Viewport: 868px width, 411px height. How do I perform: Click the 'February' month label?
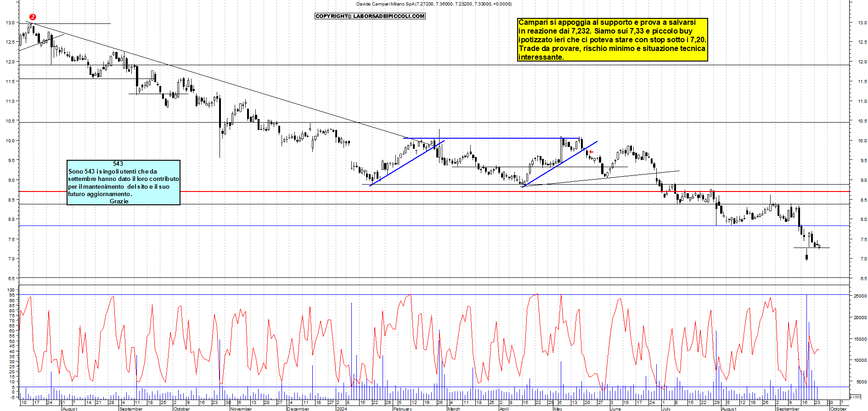pyautogui.click(x=403, y=409)
